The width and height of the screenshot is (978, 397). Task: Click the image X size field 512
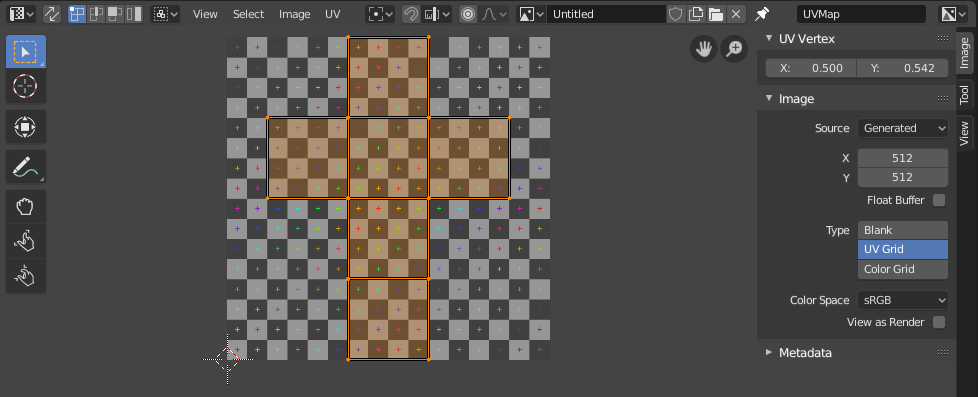pyautogui.click(x=903, y=158)
